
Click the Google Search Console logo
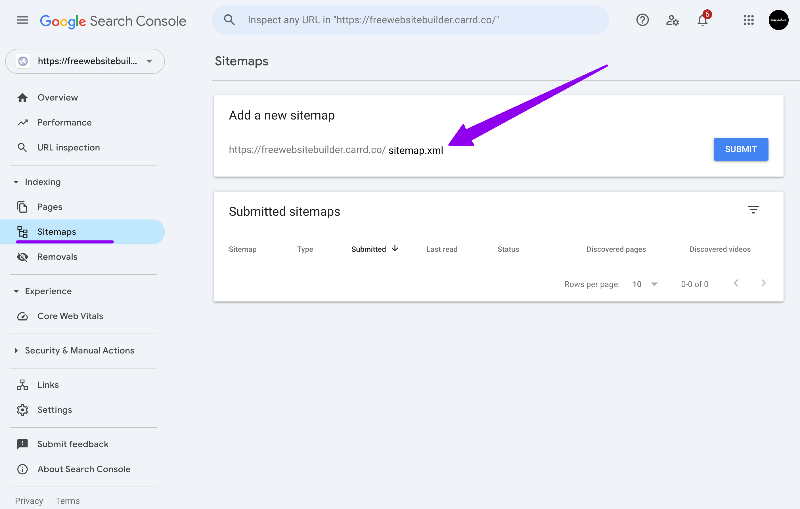tap(113, 21)
